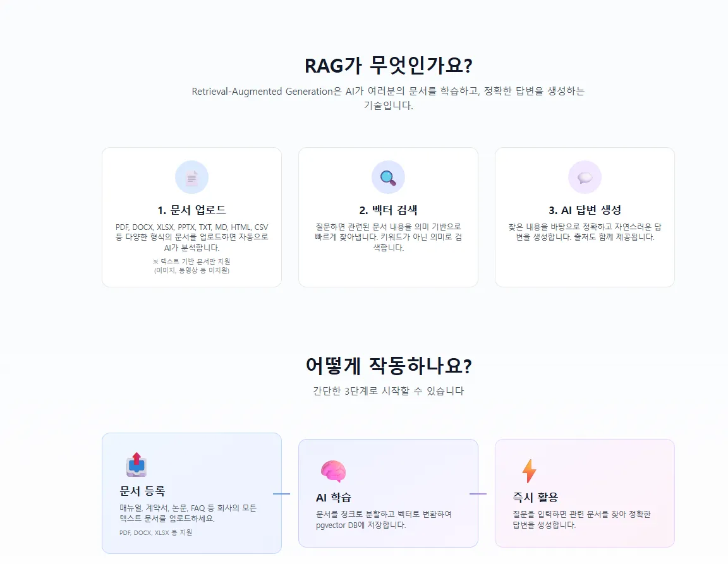Click the '텍스트 기반 문서만 지원' note
This screenshot has width=728, height=564.
coord(191,261)
